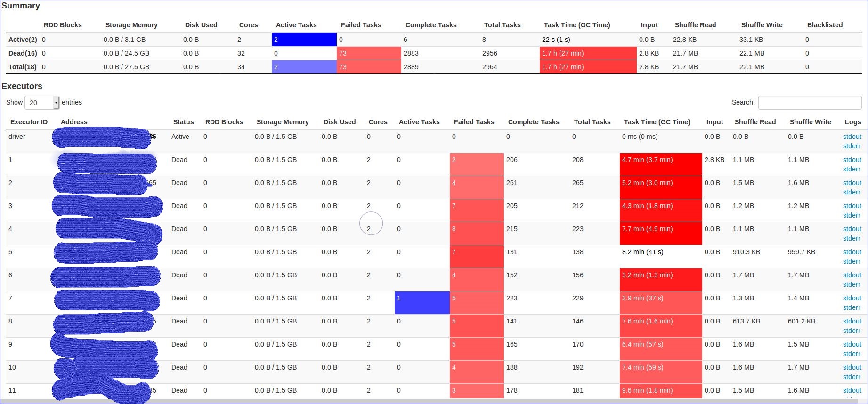This screenshot has width=868, height=404.
Task: Click the 'Executors' section heading
Action: [x=22, y=86]
